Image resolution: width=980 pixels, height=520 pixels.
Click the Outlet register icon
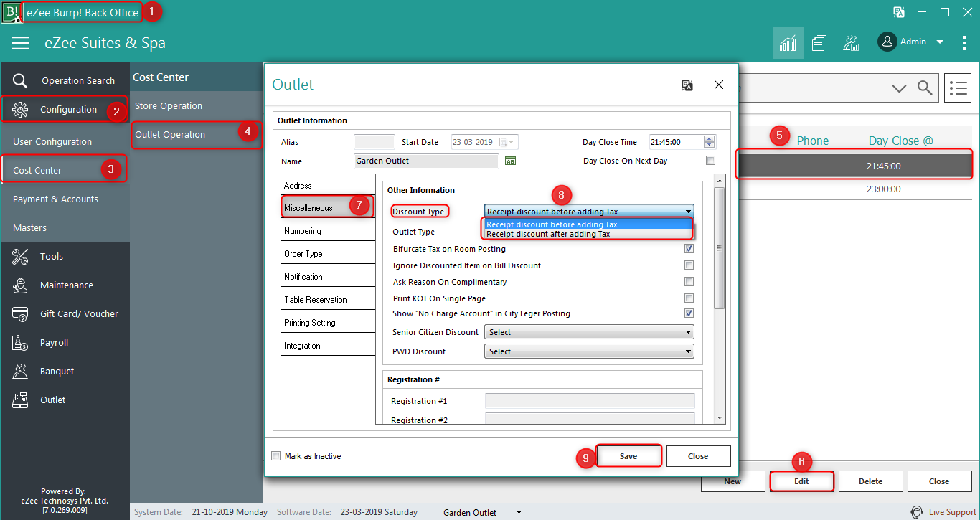(x=20, y=400)
